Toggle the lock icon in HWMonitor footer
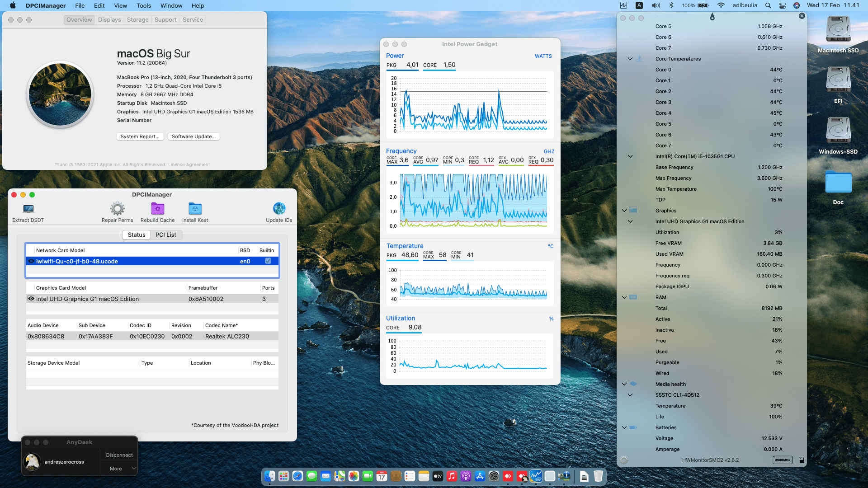Image resolution: width=868 pixels, height=488 pixels. pos(802,460)
